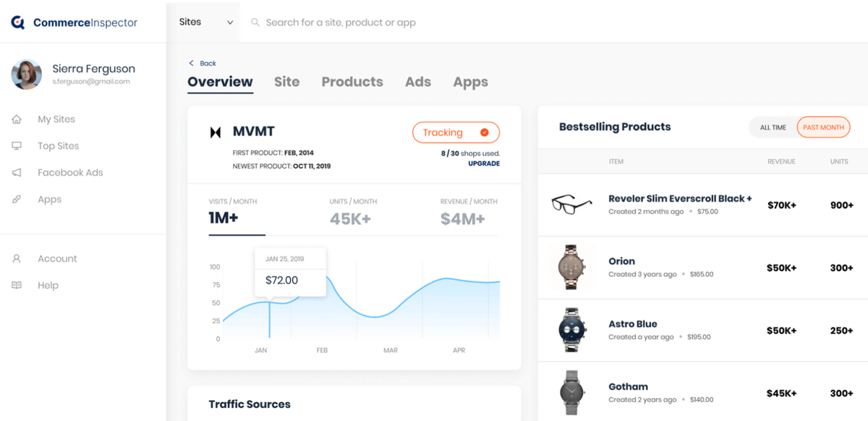Open Sierra Ferguson's profile avatar
Screen dimensions: 868x421
coord(26,75)
